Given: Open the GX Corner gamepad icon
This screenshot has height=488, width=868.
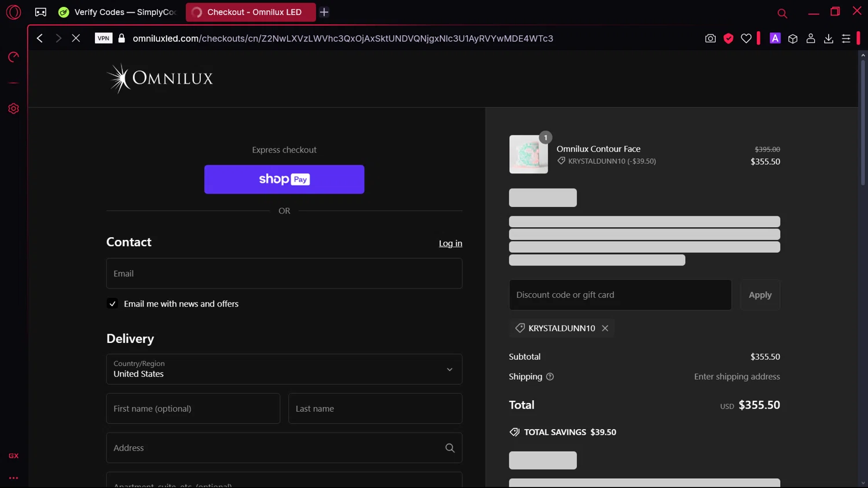Looking at the screenshot, I should [41, 12].
